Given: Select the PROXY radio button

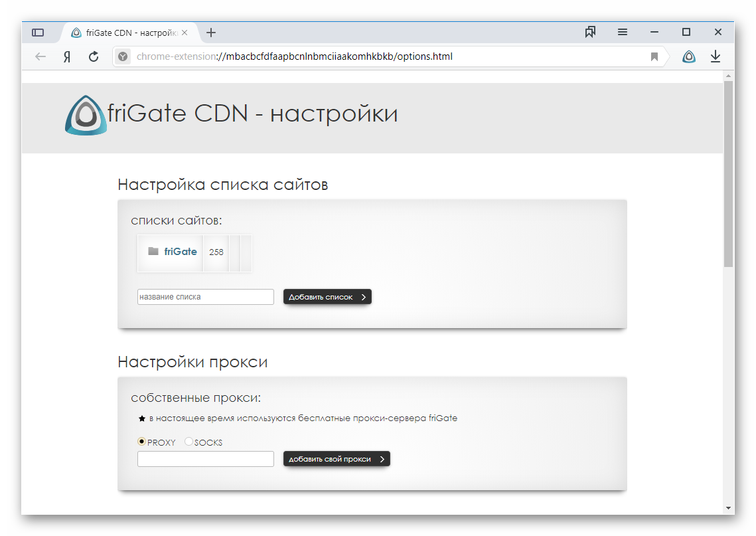Looking at the screenshot, I should point(141,442).
